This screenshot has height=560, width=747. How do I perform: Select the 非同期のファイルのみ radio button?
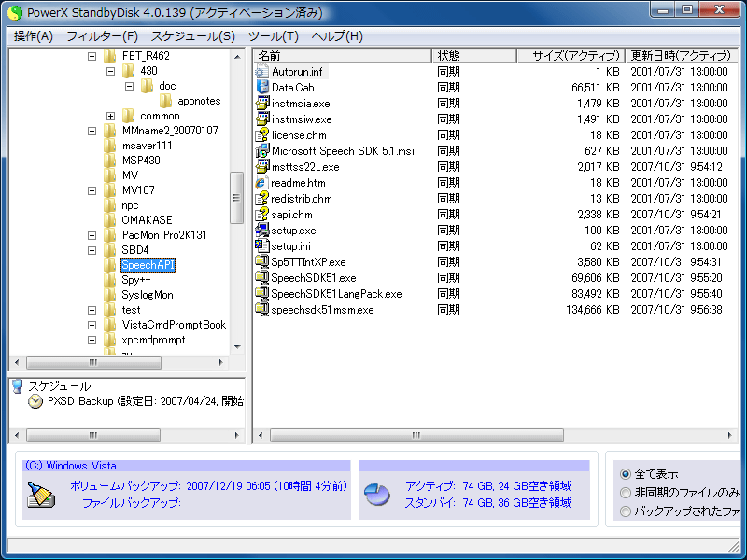pos(626,493)
